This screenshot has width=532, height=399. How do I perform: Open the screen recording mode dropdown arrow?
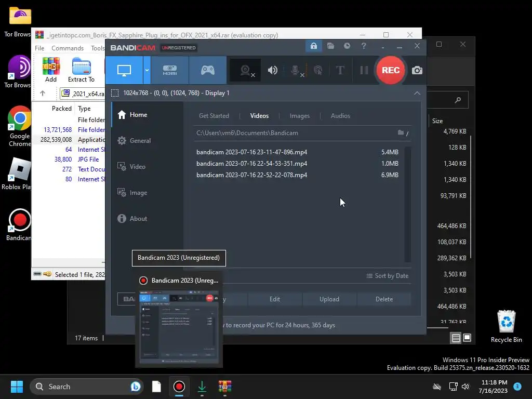click(147, 70)
